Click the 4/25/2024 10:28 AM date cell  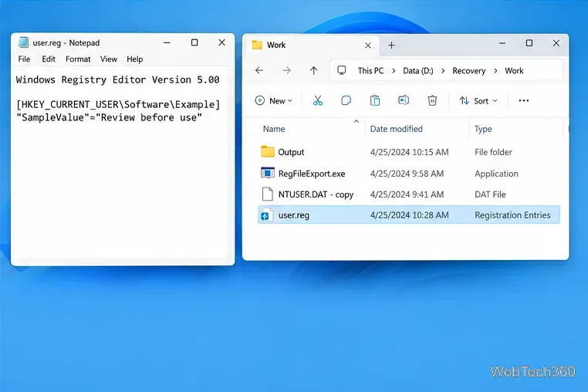coord(409,215)
